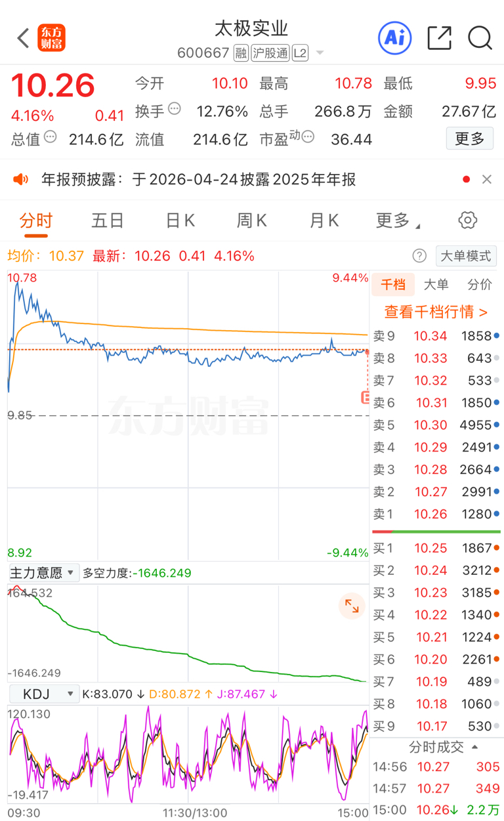The width and height of the screenshot is (504, 821).
Task: Open 查看千档行情 link
Action: click(x=436, y=312)
